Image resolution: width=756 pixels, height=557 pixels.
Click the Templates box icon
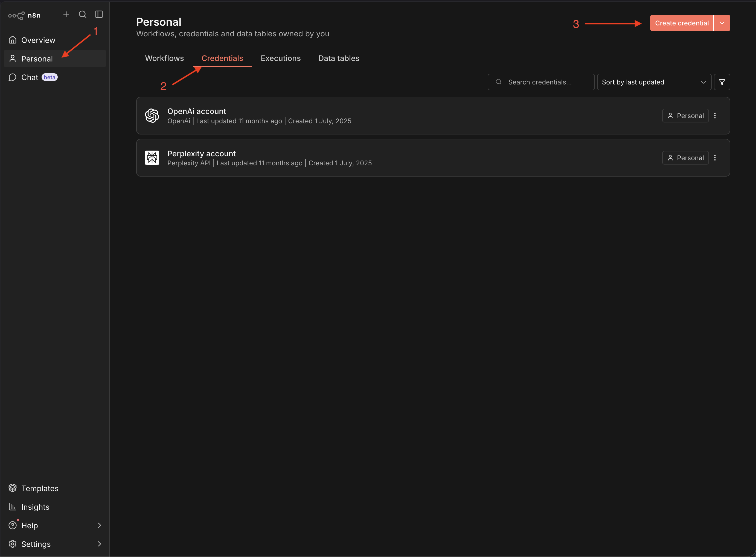[x=13, y=488]
